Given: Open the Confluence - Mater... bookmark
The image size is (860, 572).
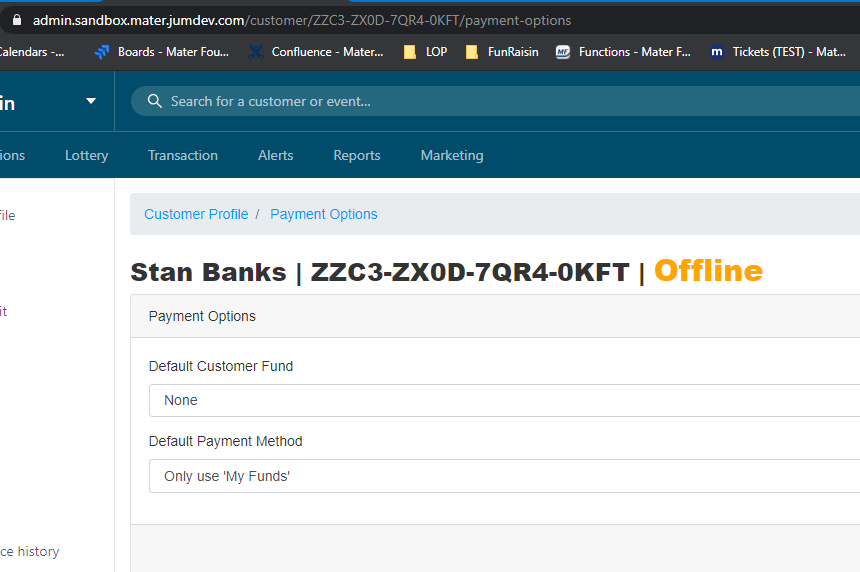Looking at the screenshot, I should 316,52.
